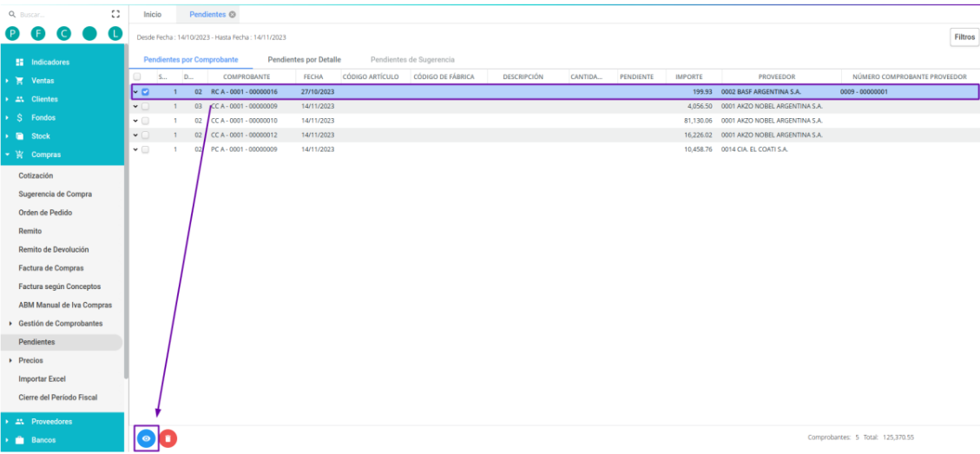Expand the Clientes menu arrow
Image resolution: width=980 pixels, height=454 pixels.
click(6, 99)
